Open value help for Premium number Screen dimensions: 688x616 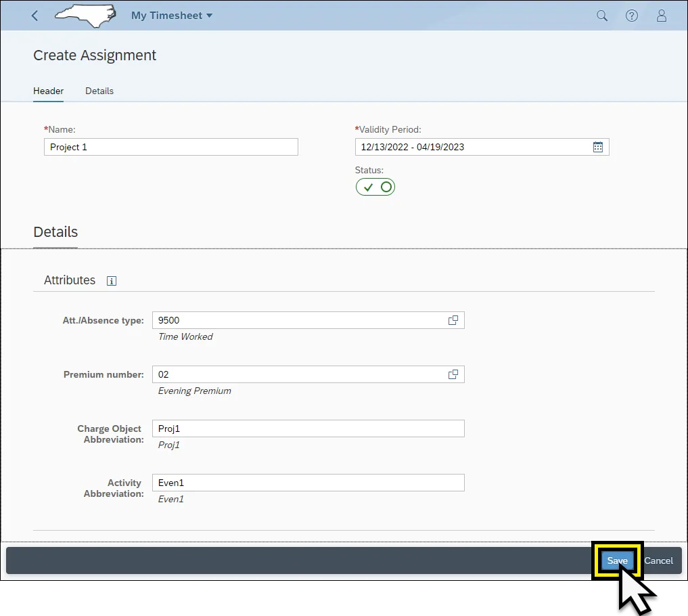pyautogui.click(x=453, y=374)
